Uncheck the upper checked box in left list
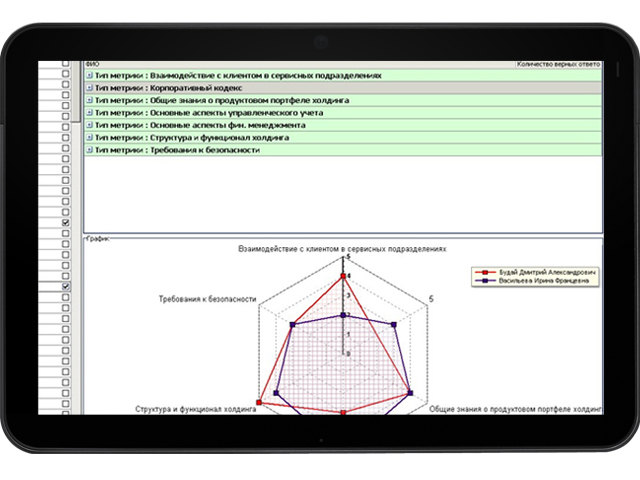This screenshot has width=640, height=480. pyautogui.click(x=66, y=223)
